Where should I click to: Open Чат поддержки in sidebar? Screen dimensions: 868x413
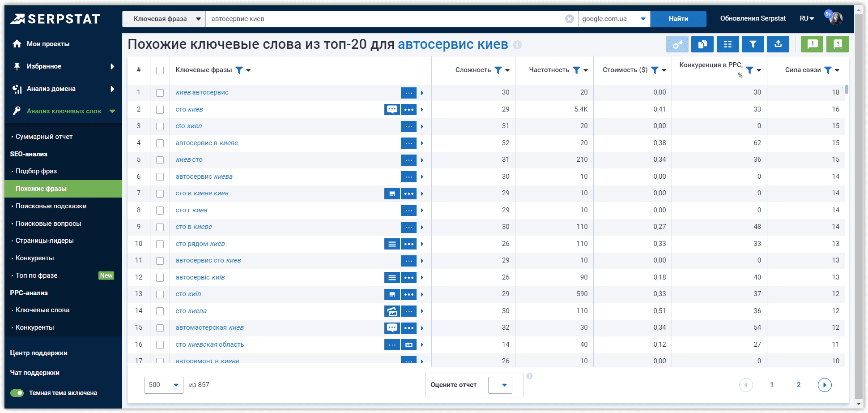click(x=34, y=373)
